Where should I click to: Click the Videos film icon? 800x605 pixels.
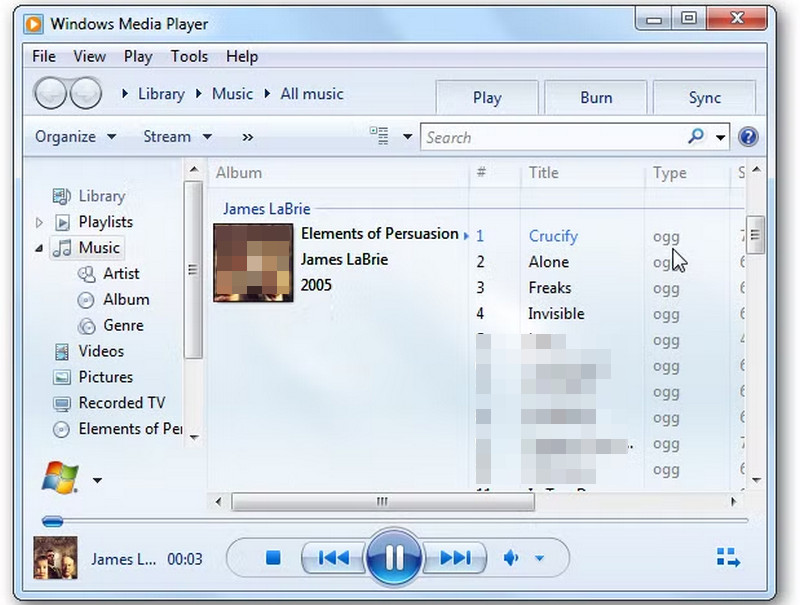tap(62, 351)
